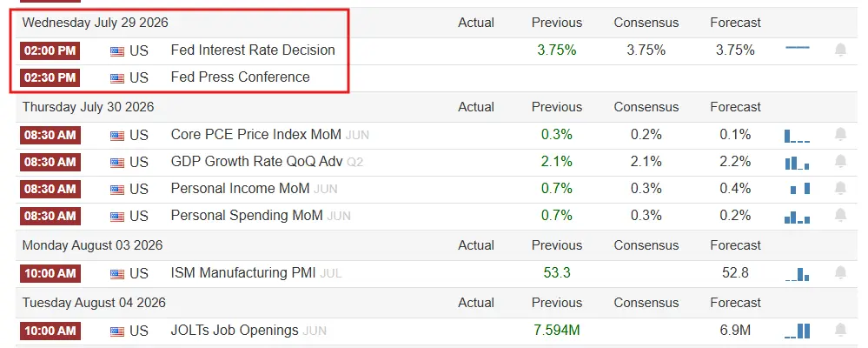Click bell icon for ISM Manufacturing PMI

coord(840,272)
